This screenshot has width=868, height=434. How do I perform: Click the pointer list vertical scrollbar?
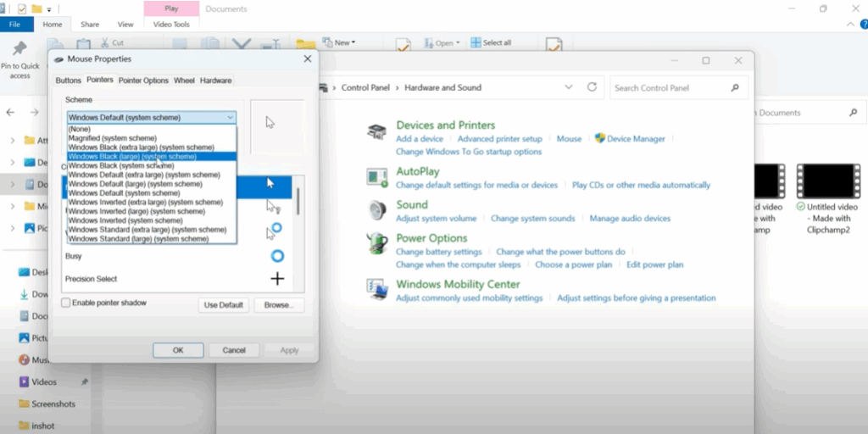click(298, 202)
